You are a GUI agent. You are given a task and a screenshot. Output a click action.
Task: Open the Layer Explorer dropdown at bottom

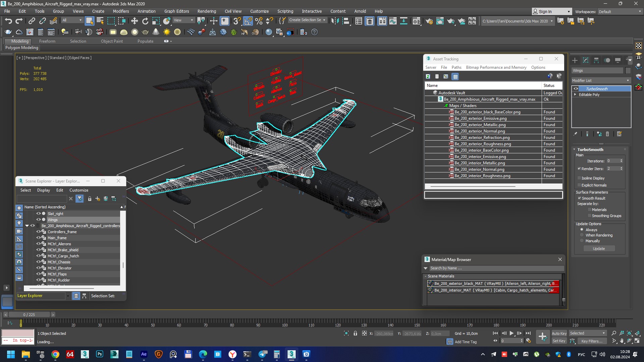click(x=68, y=296)
